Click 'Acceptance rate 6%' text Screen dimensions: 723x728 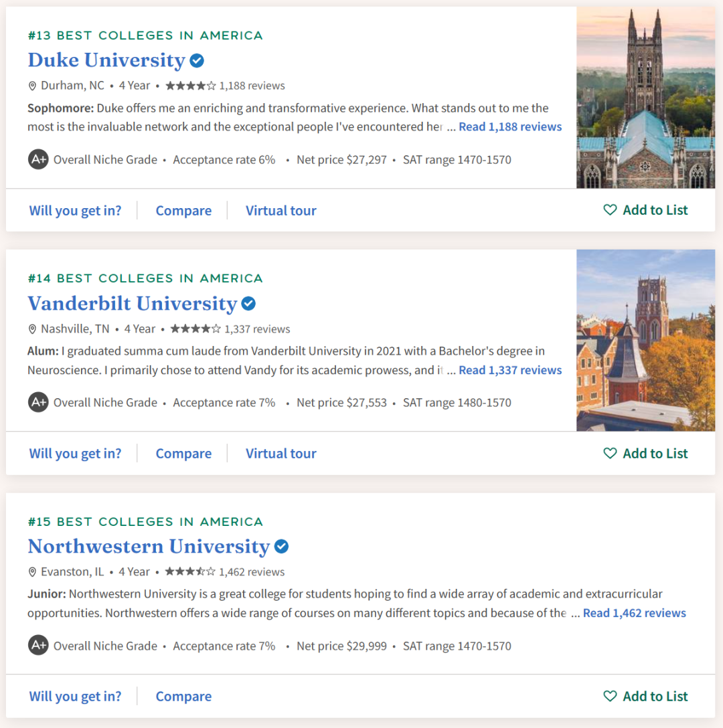(224, 160)
